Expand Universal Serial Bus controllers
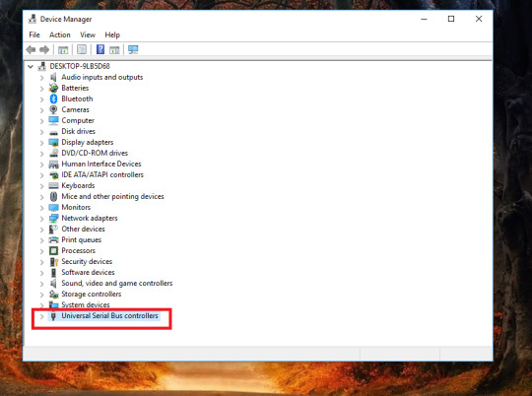 point(41,316)
